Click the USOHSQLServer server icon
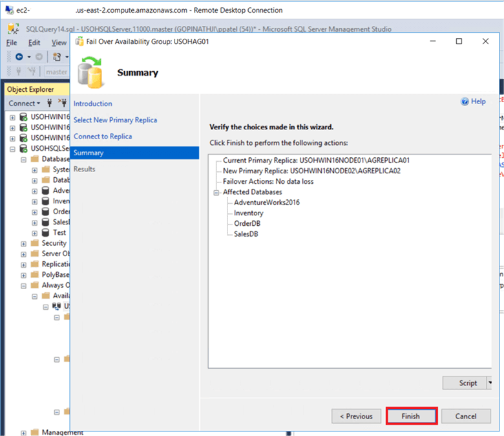The image size is (504, 436). point(23,148)
